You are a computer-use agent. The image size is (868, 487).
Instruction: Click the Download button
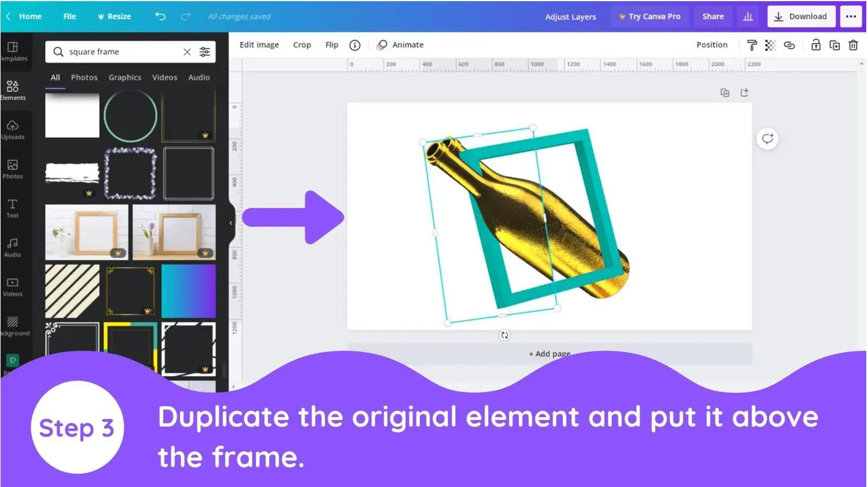(x=801, y=16)
